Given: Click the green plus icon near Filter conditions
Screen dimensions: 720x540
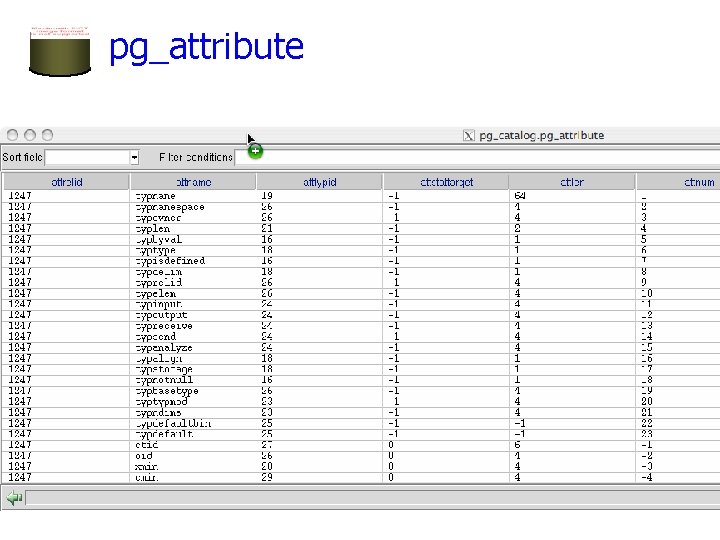Looking at the screenshot, I should [x=255, y=151].
